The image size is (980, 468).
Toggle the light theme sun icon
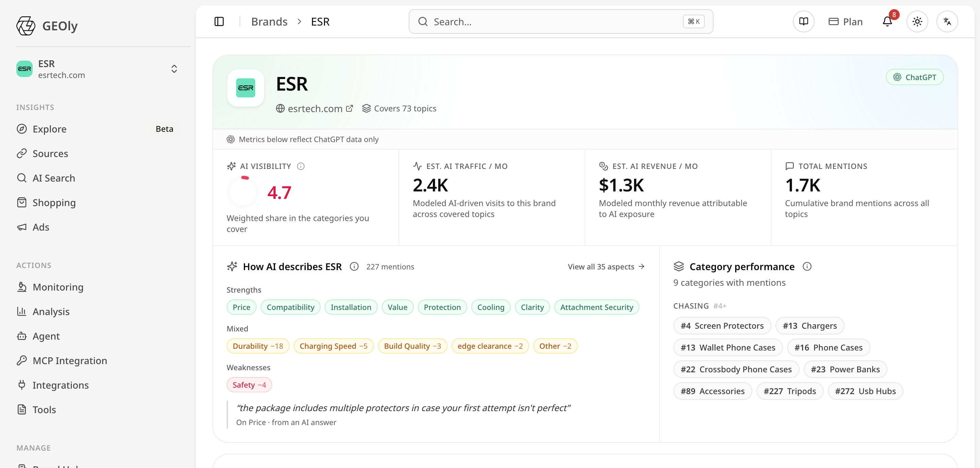(917, 21)
